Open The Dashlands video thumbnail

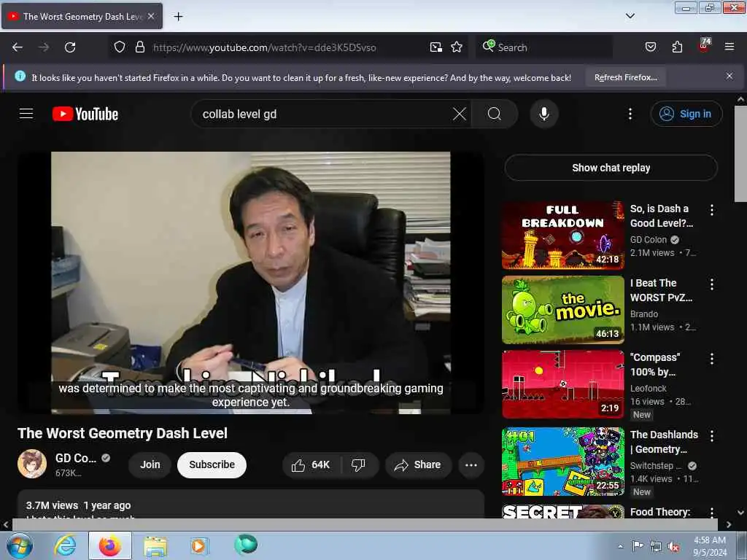point(562,462)
